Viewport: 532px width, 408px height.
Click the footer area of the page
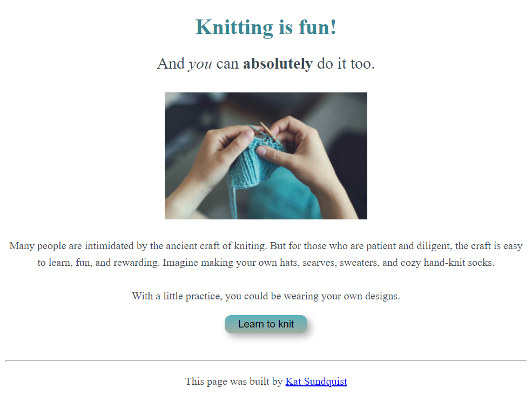266,382
